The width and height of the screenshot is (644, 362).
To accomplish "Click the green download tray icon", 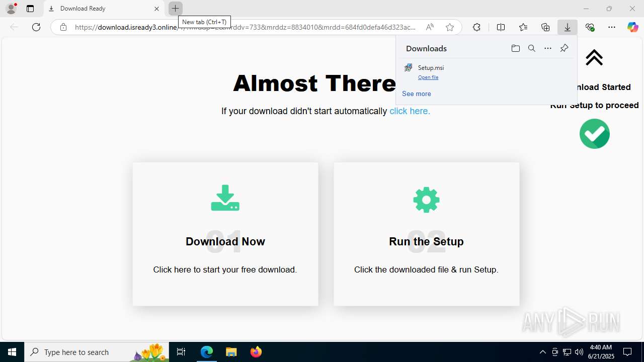I will pos(225,198).
